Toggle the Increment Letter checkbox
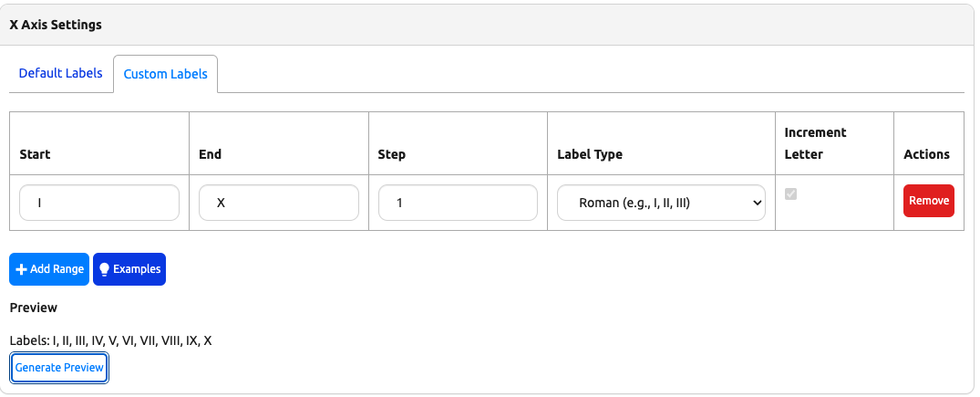The width and height of the screenshot is (980, 397). 791,194
